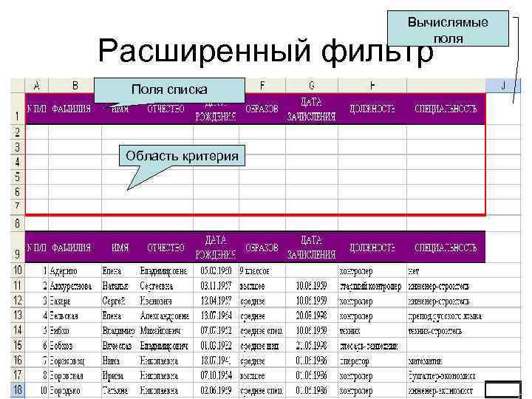Select row 10 header

(x=18, y=270)
